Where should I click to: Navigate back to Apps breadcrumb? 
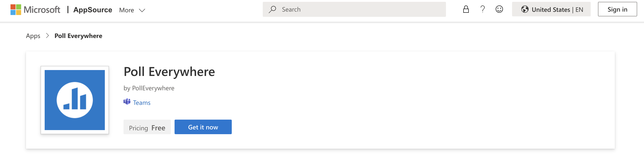point(33,36)
